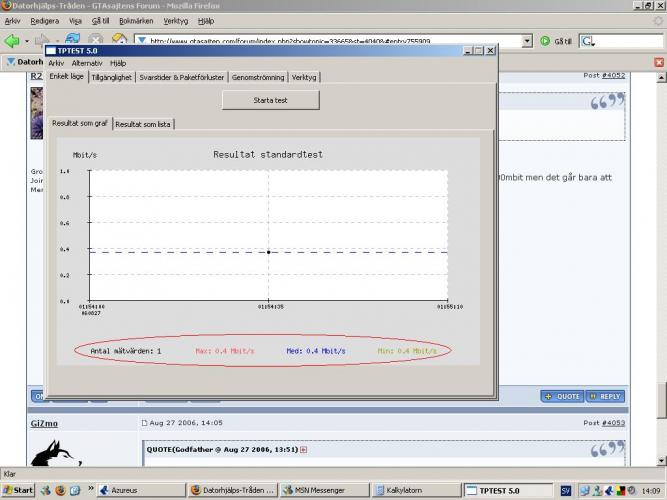The height and width of the screenshot is (500, 667).
Task: Click in the Firefox search box
Action: pos(620,41)
